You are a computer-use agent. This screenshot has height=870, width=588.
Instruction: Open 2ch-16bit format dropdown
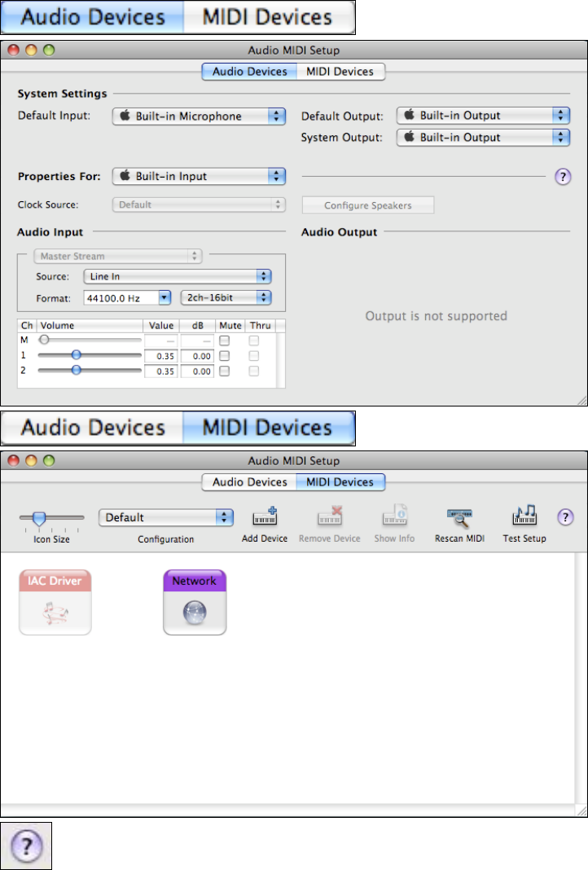(226, 298)
